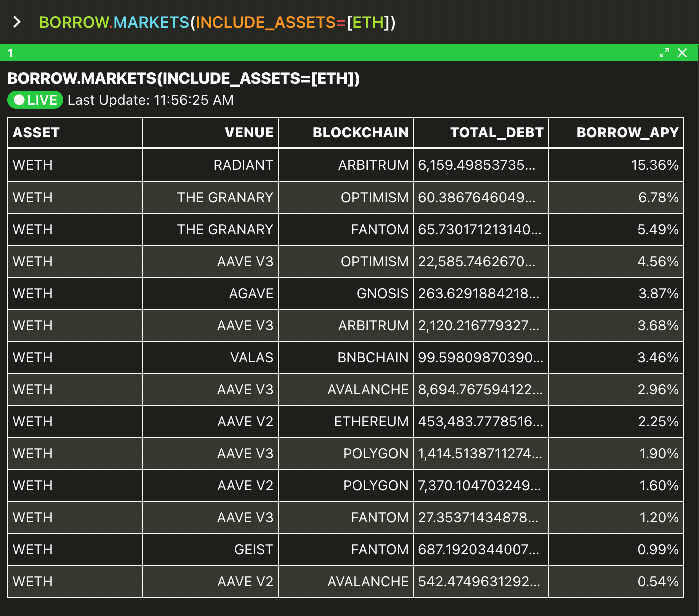The width and height of the screenshot is (699, 616).
Task: Click total debt 2,120.216779327... cell
Action: (481, 325)
